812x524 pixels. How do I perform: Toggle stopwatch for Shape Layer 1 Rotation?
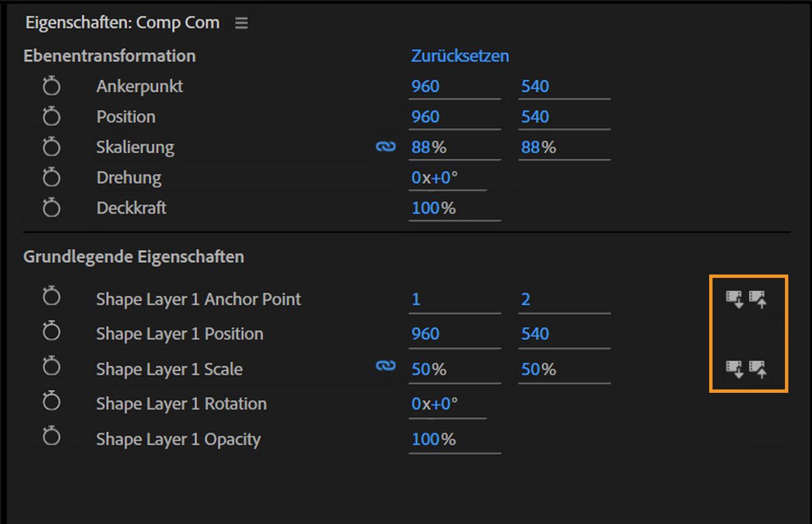pyautogui.click(x=51, y=402)
